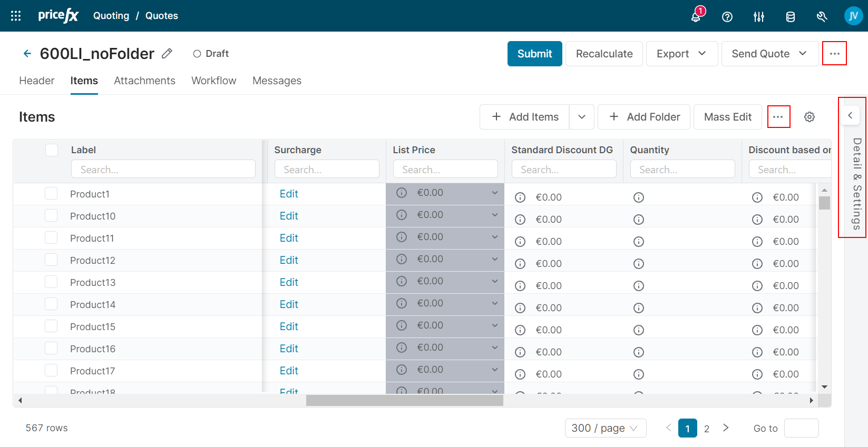Image resolution: width=868 pixels, height=447 pixels.
Task: Click Edit surcharge link for Product10
Action: pyautogui.click(x=289, y=216)
